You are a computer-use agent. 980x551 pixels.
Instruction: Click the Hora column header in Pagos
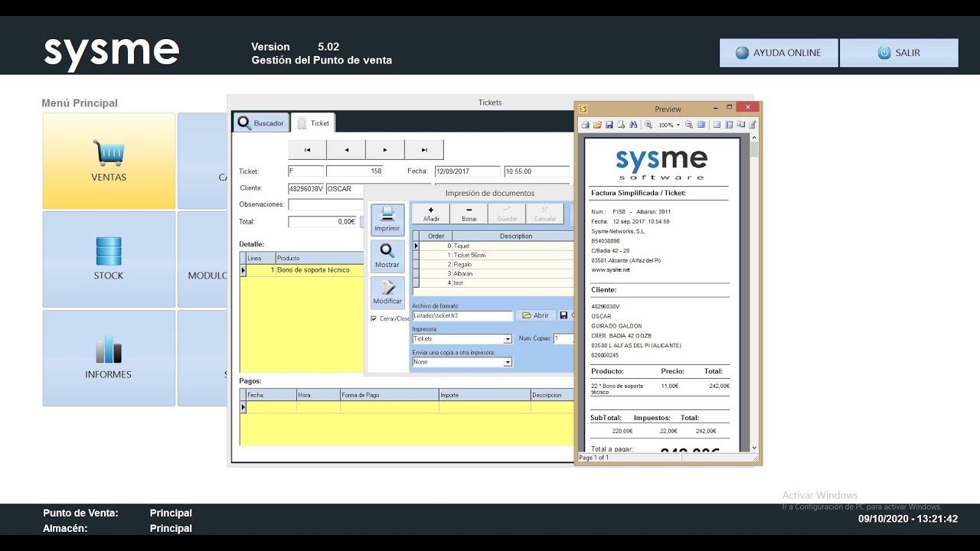318,395
